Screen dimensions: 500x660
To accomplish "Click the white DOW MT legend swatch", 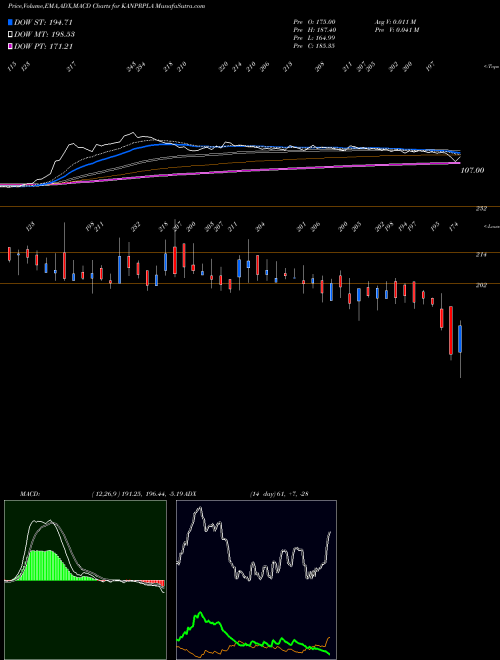I will (x=10, y=34).
